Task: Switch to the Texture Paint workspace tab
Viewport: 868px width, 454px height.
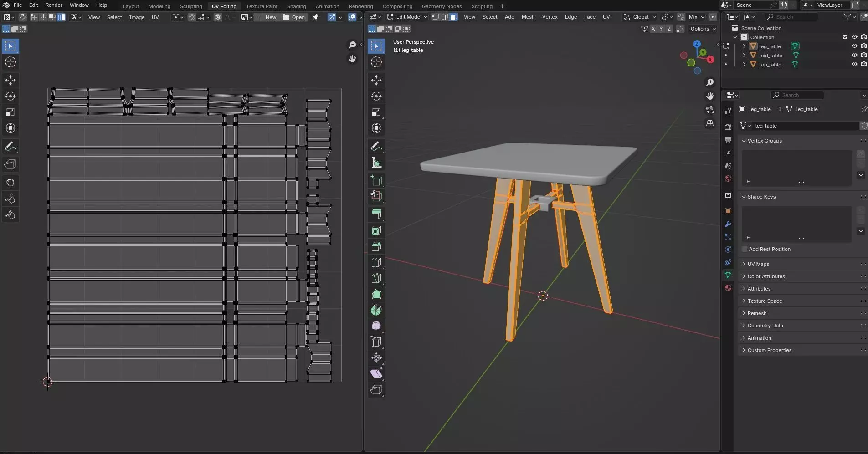Action: click(262, 6)
